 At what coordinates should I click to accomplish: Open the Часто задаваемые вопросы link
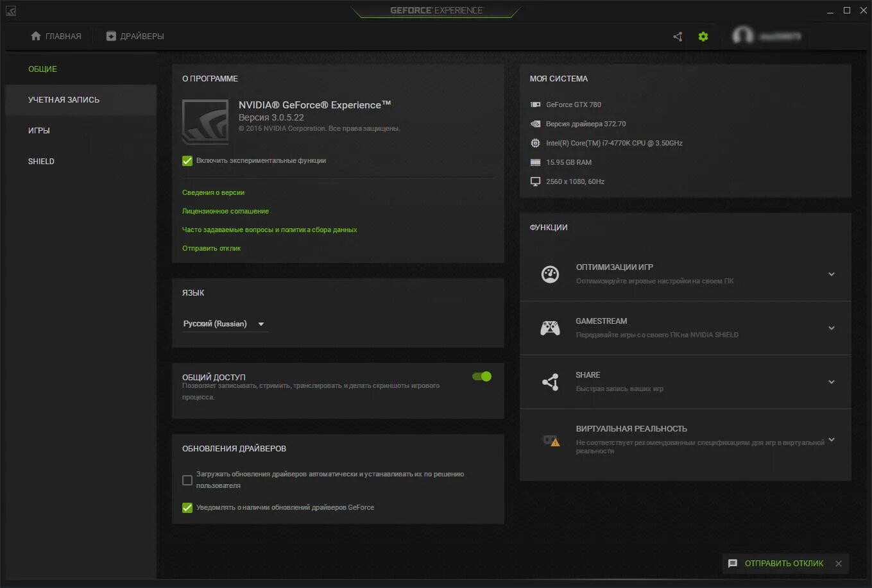(269, 230)
